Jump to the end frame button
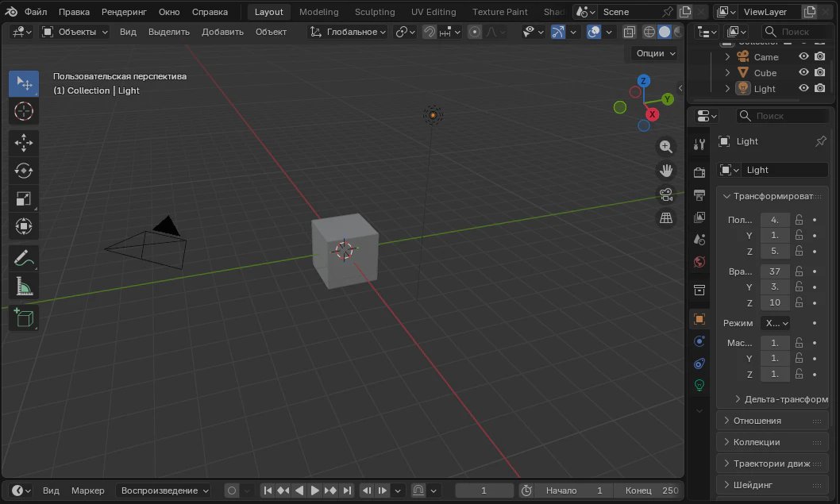840x504 pixels. click(347, 491)
